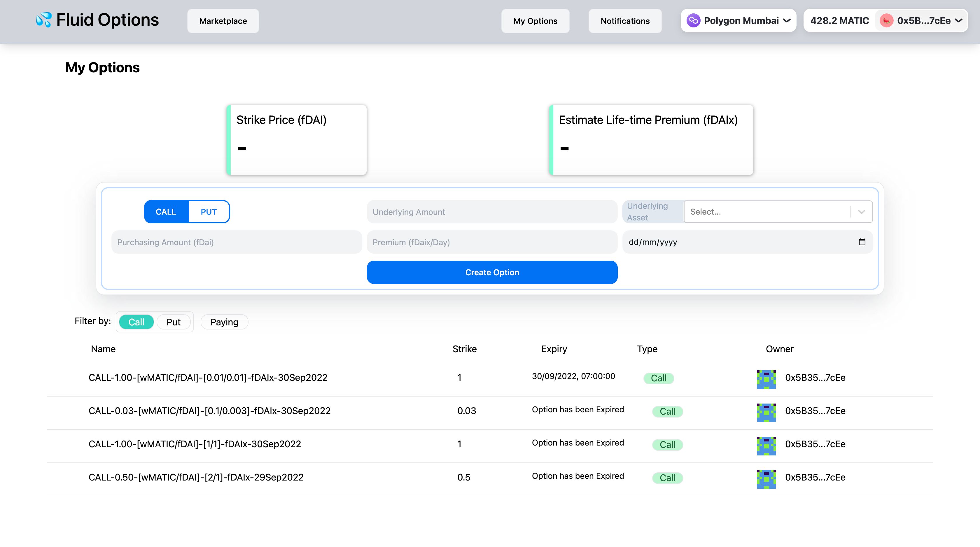Click the Underlying Asset label

[x=647, y=211]
